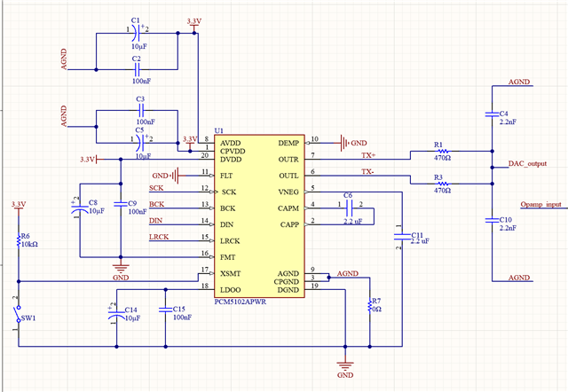Select the R6 pull-up resistor symbol
This screenshot has width=568, height=392.
[x=19, y=240]
